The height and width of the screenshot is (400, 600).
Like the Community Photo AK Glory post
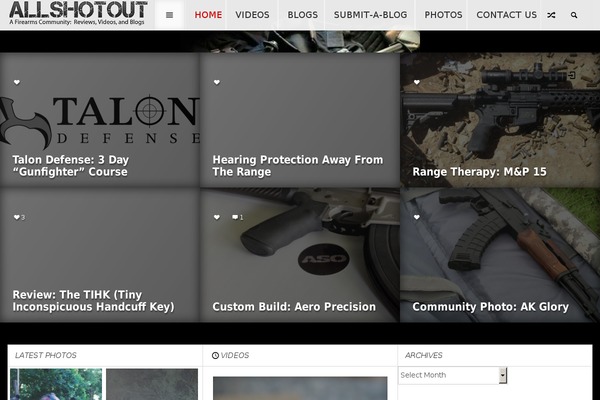coord(417,217)
